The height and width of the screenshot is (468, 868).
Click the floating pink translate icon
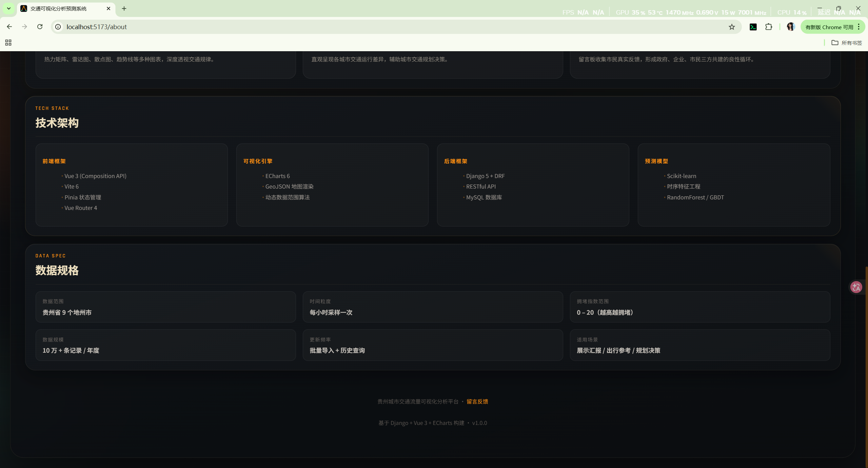[856, 287]
